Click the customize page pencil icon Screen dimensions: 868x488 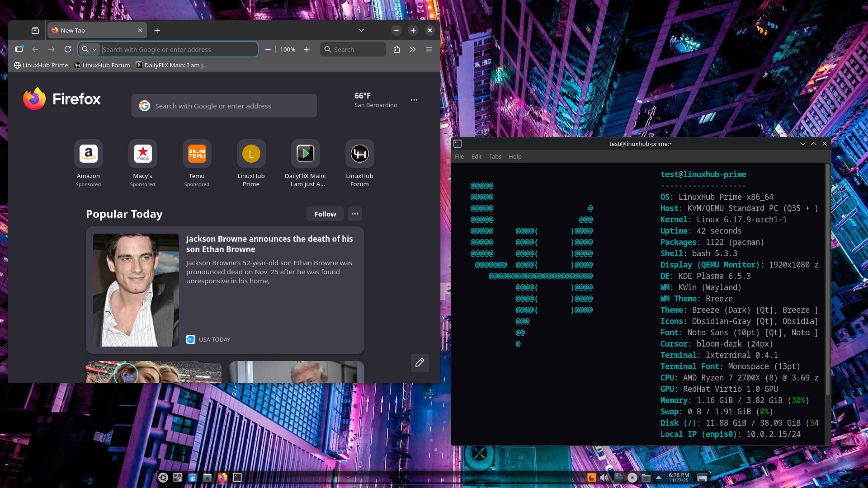point(420,362)
